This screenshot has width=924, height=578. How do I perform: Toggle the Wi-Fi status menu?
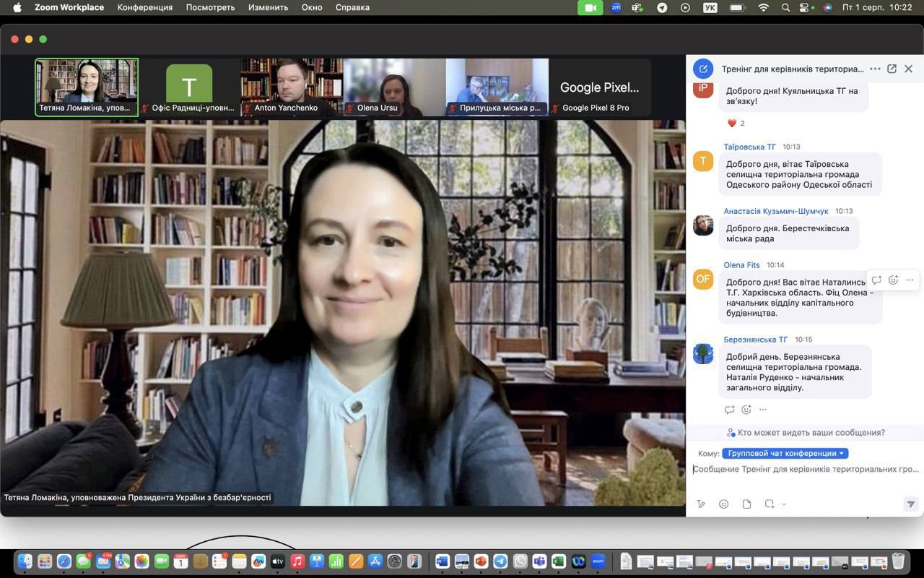click(763, 7)
